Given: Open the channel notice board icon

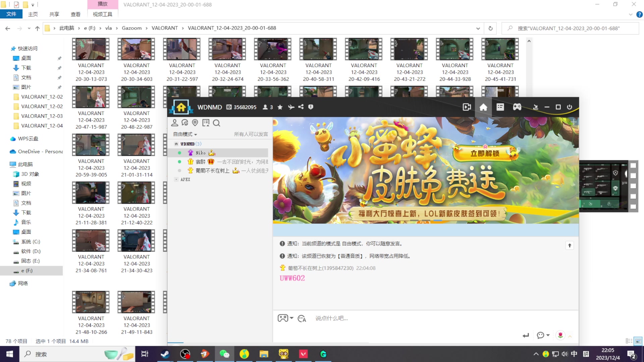Looking at the screenshot, I should pyautogui.click(x=206, y=123).
